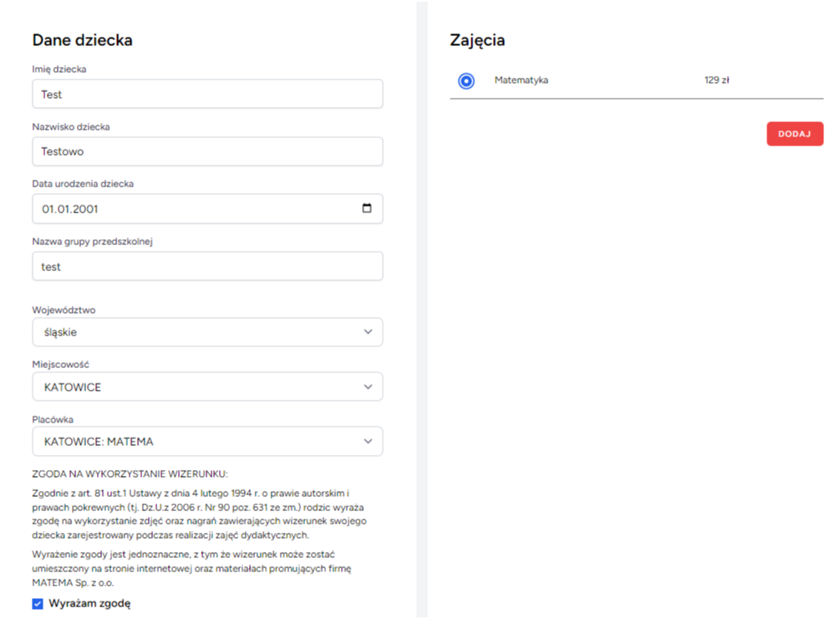Click the ZGODA NA WYKORZYSTANIE WIZERUNKU title

click(124, 474)
